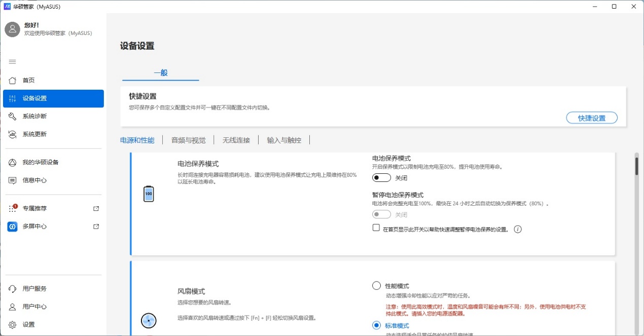
Task: Click 您好! greeting text
Action: click(31, 25)
